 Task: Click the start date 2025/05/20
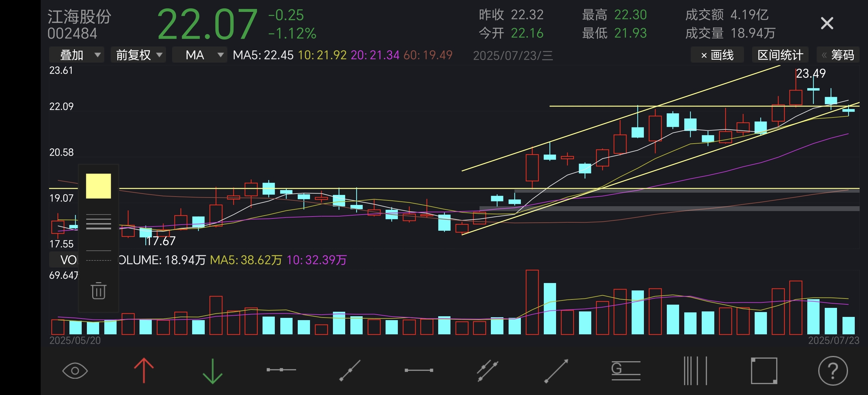tap(75, 340)
